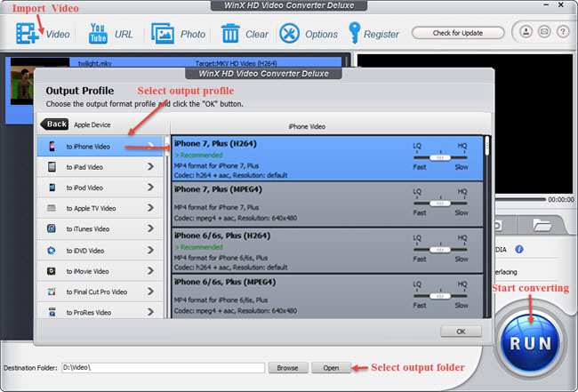Expand the 'to iPhone Video' chevron

tap(150, 146)
